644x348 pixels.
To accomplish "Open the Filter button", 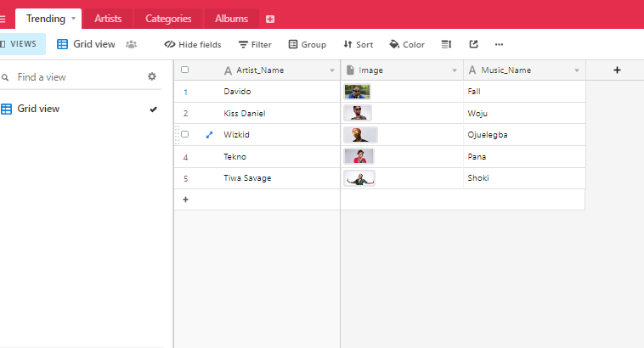I will (x=255, y=44).
